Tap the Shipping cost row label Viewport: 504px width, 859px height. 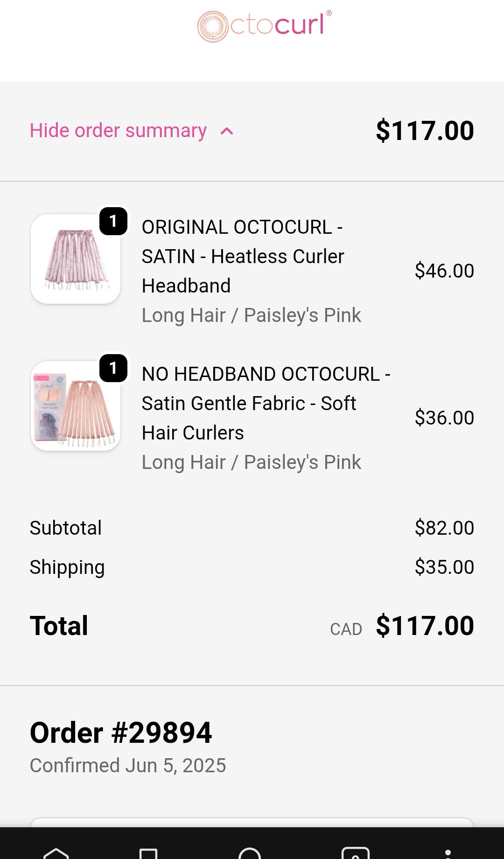click(67, 567)
